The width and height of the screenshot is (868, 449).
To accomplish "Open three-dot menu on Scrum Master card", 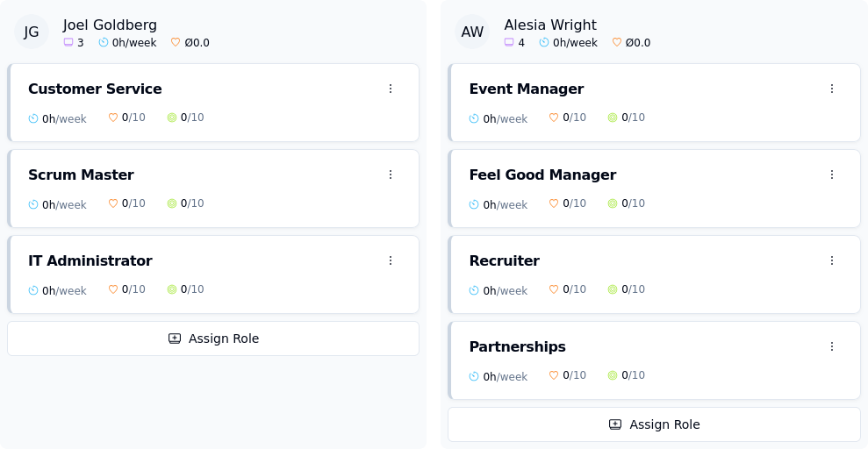I will tap(391, 175).
